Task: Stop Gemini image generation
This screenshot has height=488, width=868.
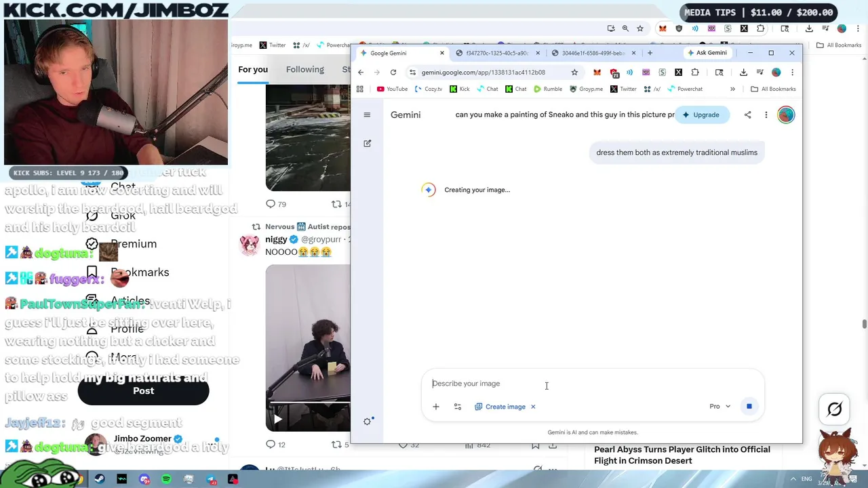Action: click(749, 406)
